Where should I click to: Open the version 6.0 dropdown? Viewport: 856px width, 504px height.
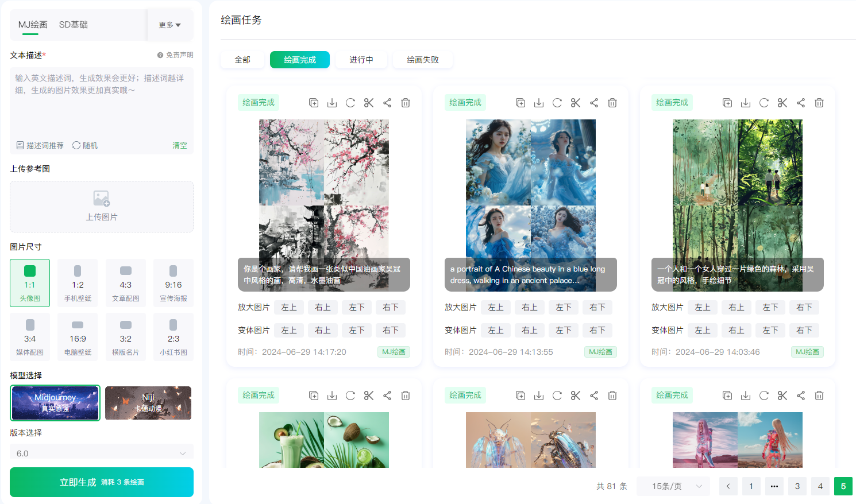click(102, 453)
